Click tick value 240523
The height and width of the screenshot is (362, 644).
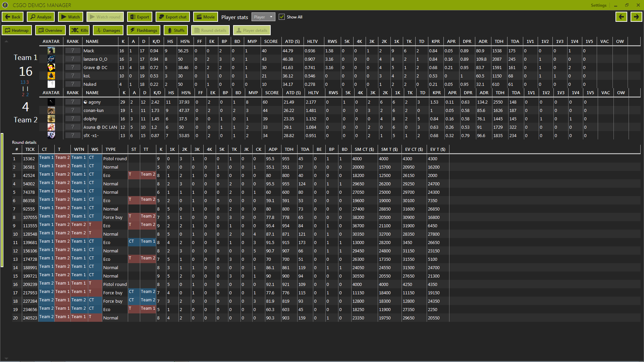[x=30, y=318]
